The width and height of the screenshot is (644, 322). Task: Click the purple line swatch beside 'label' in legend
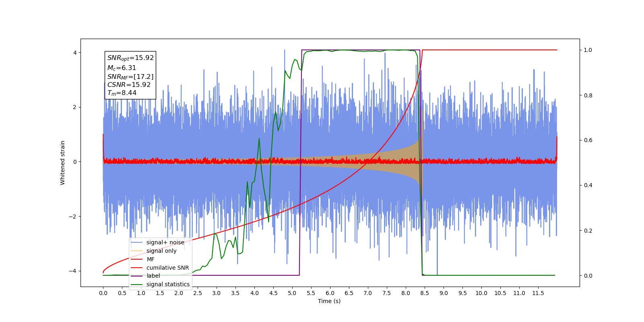coord(137,276)
